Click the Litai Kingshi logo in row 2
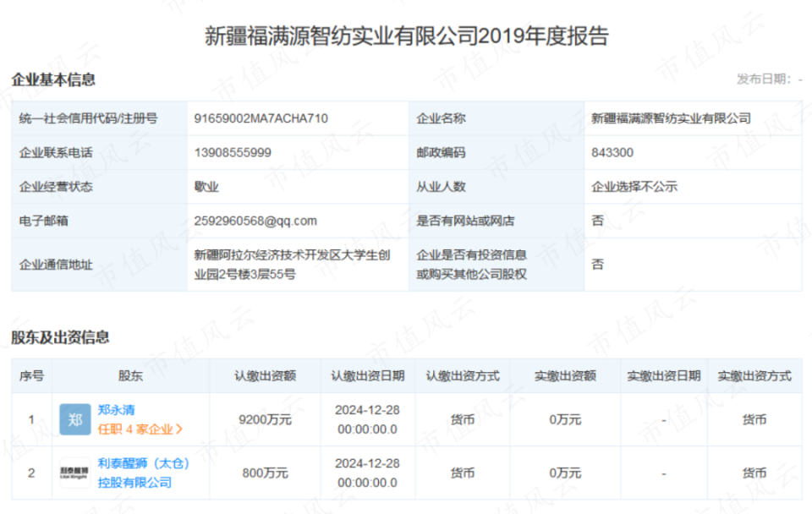 [x=75, y=473]
